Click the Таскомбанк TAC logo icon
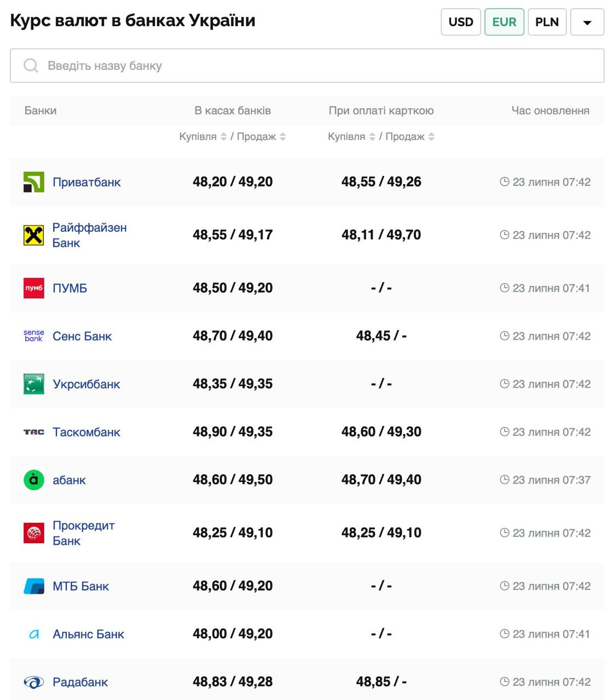Screen dimensions: 614x700 point(33,432)
